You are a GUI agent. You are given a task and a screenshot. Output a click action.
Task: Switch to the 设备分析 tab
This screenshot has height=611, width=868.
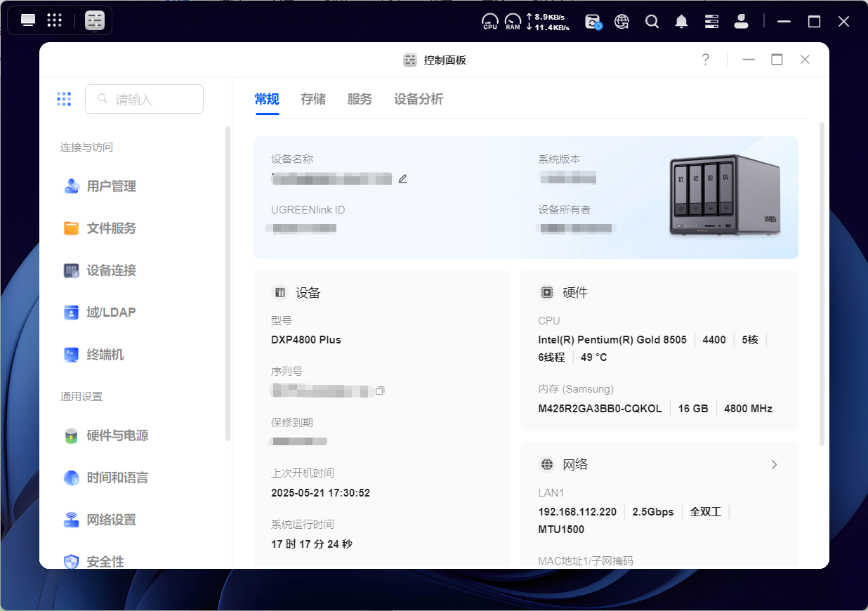418,99
